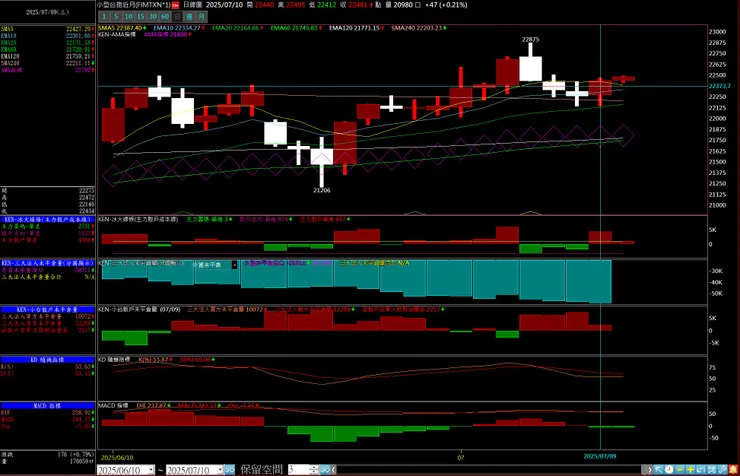Click the plus zoom-in icon
Viewport: 740px width, 476px height.
click(690, 470)
